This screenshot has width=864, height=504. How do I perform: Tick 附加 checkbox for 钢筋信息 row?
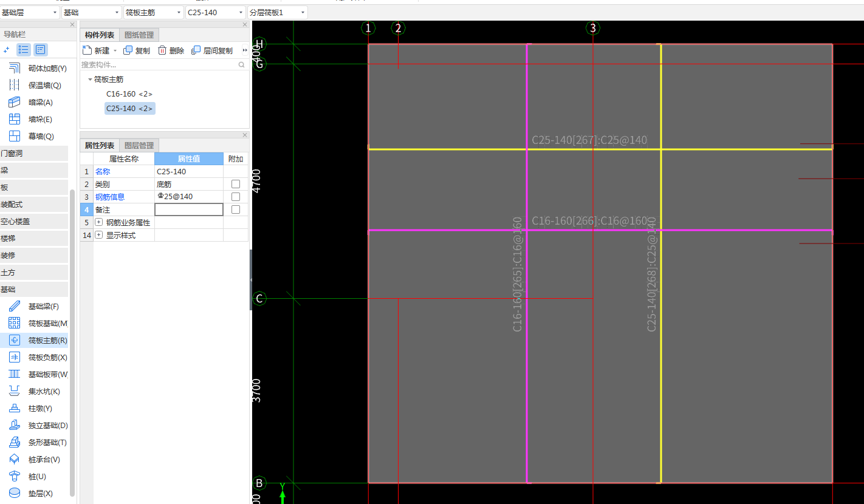pos(236,197)
